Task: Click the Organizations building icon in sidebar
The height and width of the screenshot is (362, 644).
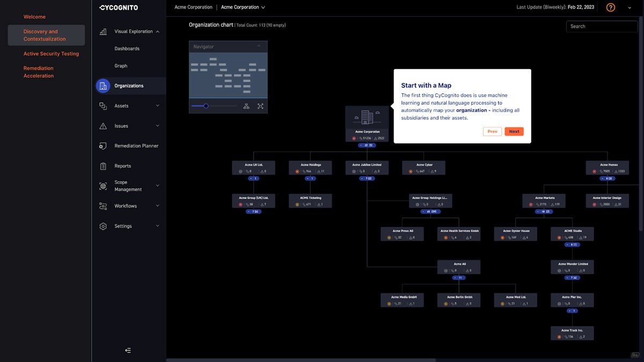Action: [x=103, y=85]
